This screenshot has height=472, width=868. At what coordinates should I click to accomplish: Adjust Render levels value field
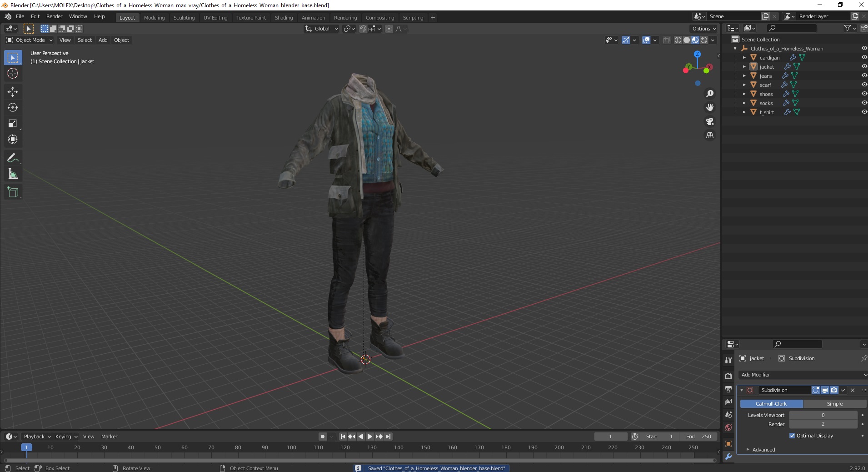tap(823, 424)
